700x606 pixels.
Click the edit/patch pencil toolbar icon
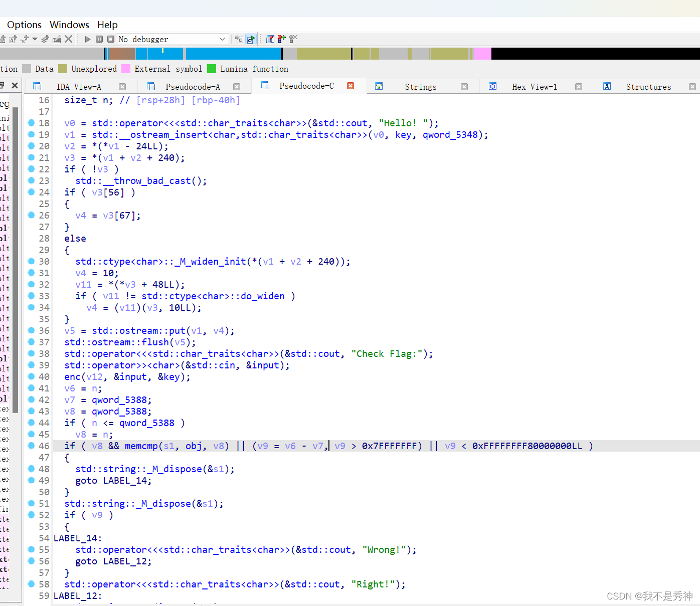[x=57, y=39]
